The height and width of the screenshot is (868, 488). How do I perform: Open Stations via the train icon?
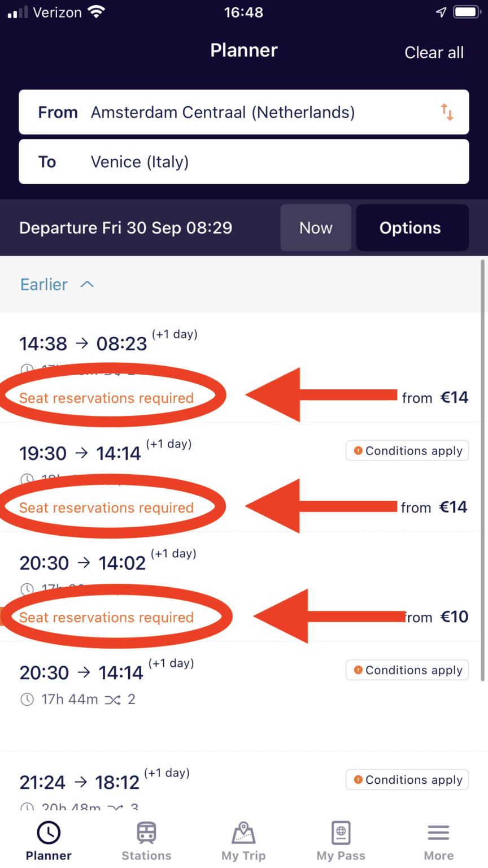click(146, 832)
